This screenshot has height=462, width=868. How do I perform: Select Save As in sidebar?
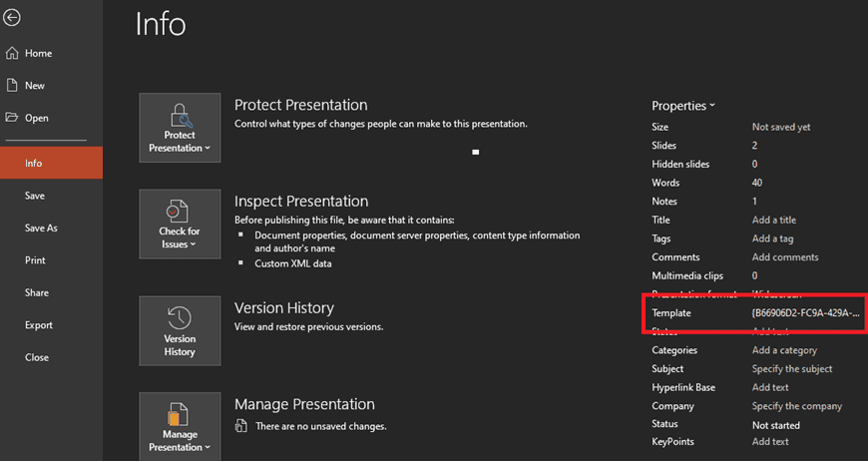point(41,228)
